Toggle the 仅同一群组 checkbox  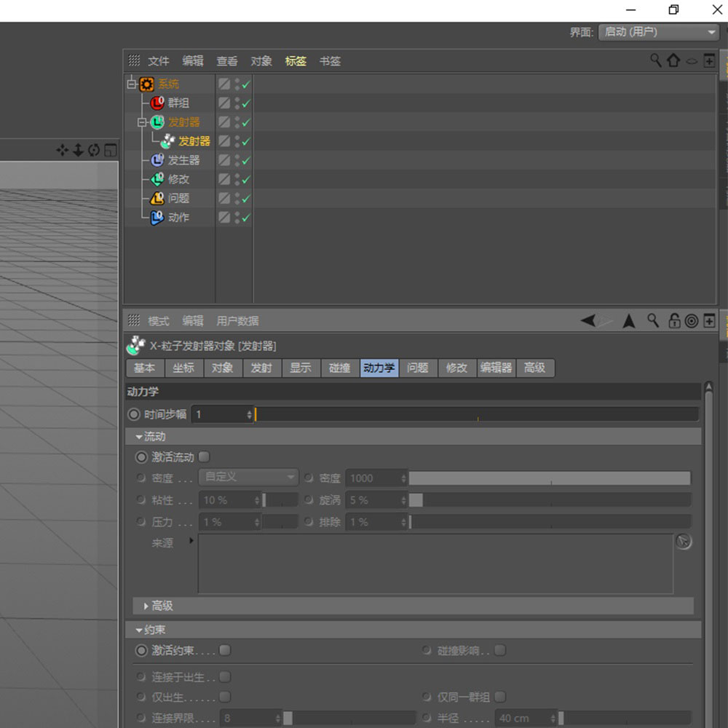point(500,697)
